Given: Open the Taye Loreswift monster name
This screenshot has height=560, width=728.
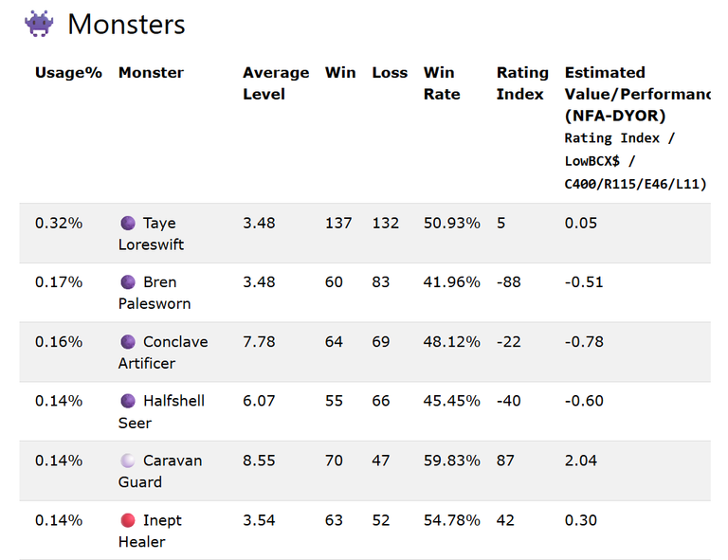Looking at the screenshot, I should pos(152,234).
